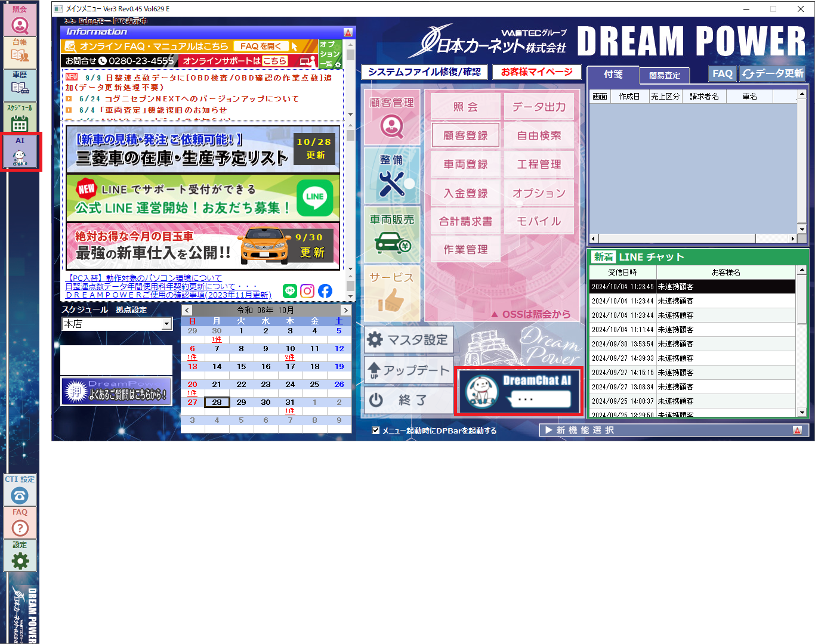Image resolution: width=815 pixels, height=644 pixels.
Task: Select the LINE chat row 2024/10/04 11:23:45
Action: pyautogui.click(x=692, y=287)
